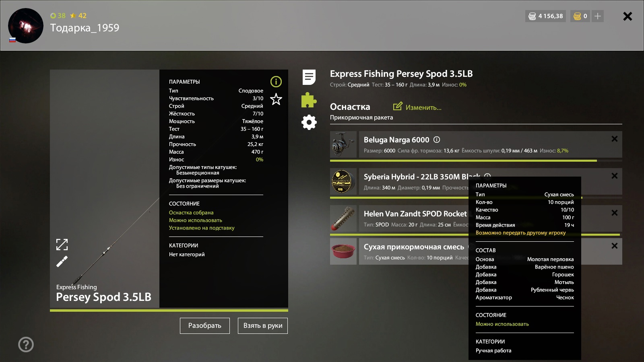Image resolution: width=644 pixels, height=362 pixels.
Task: Click the pencil edit icon on rod image
Action: pyautogui.click(x=62, y=262)
